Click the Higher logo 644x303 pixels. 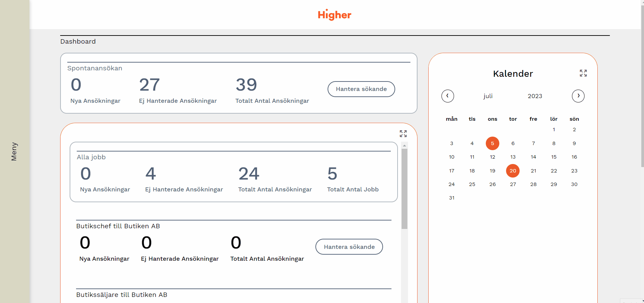click(334, 15)
